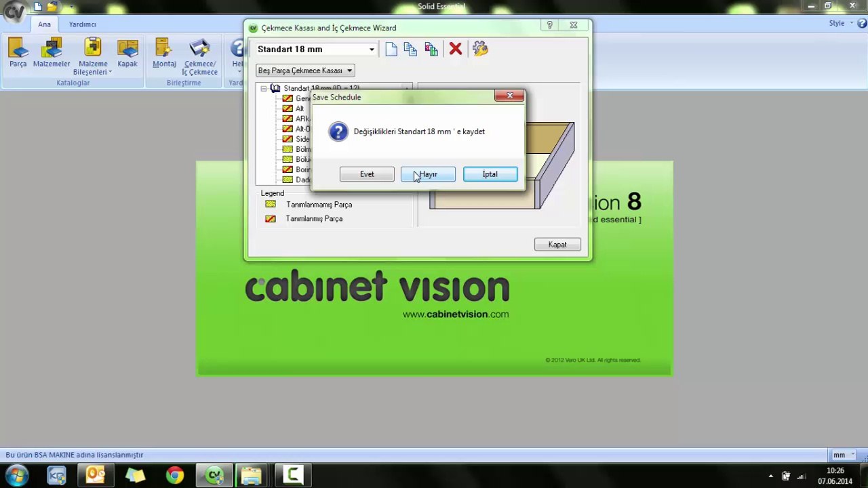Click the drawer box preview image
This screenshot has width=868, height=488.
pyautogui.click(x=502, y=166)
